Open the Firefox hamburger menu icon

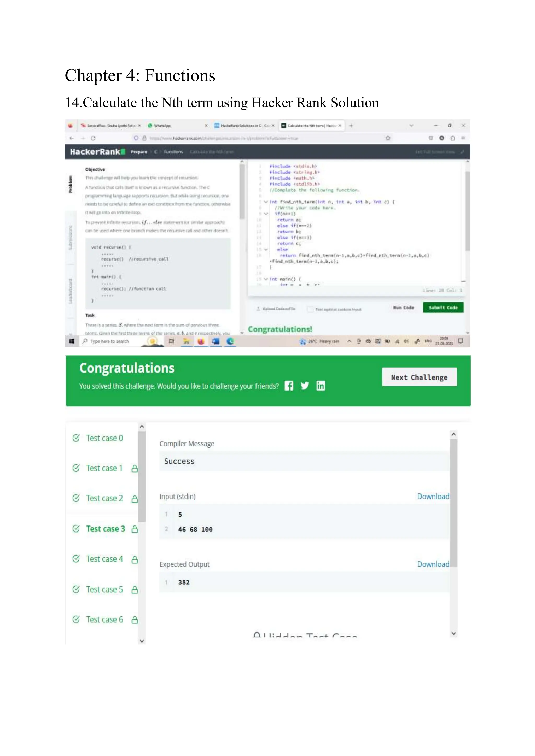(x=463, y=138)
